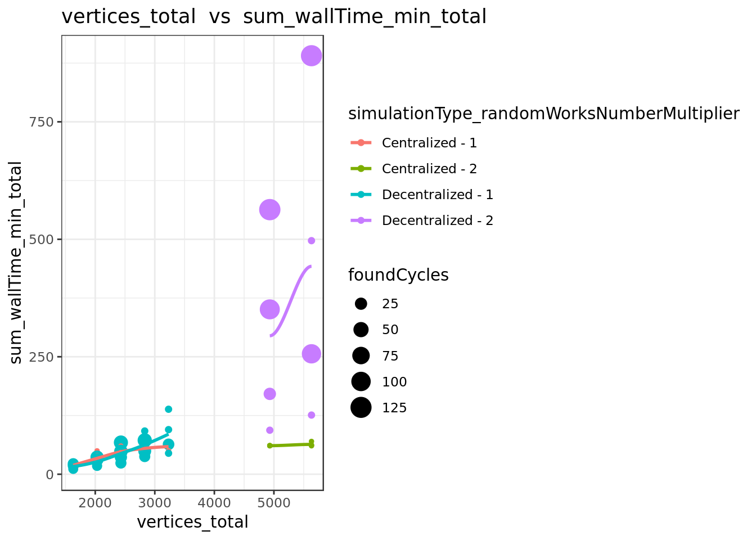Click the x-axis tick label 4000
The height and width of the screenshot is (540, 756).
click(x=214, y=502)
